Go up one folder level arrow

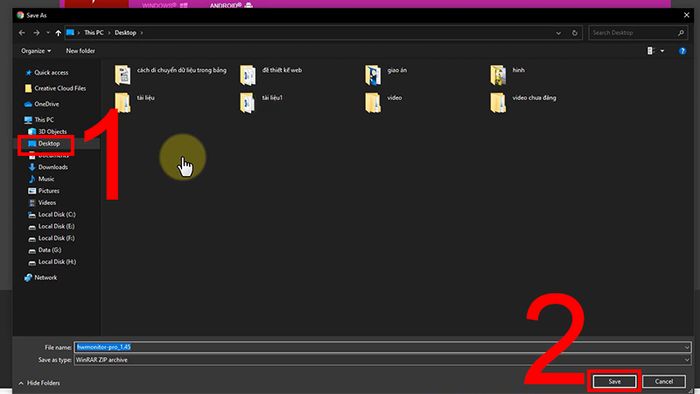tap(58, 33)
